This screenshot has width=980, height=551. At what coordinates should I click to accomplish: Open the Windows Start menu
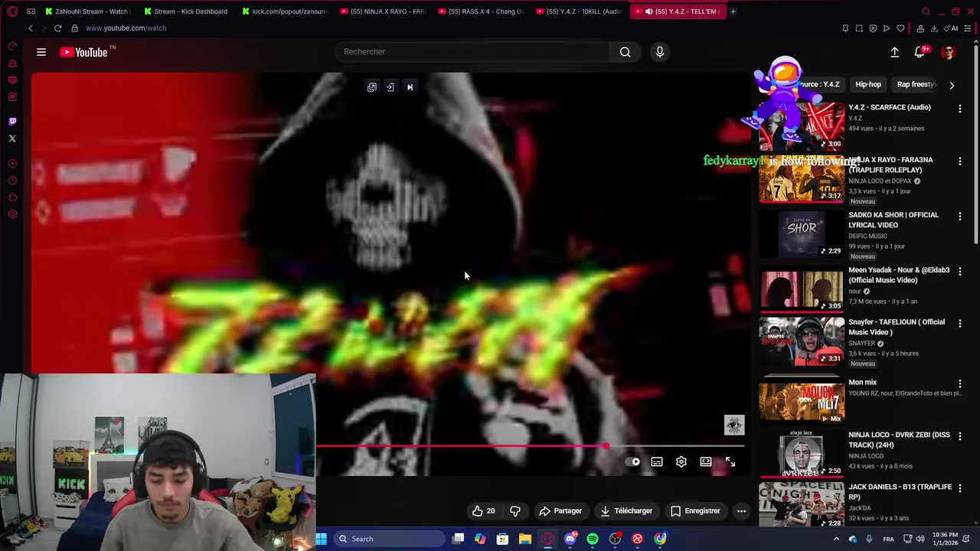322,539
